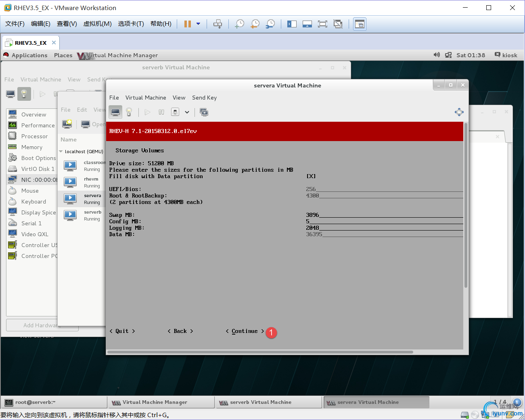Open File menu in servera window
Screen dimensions: 525x420
[114, 98]
